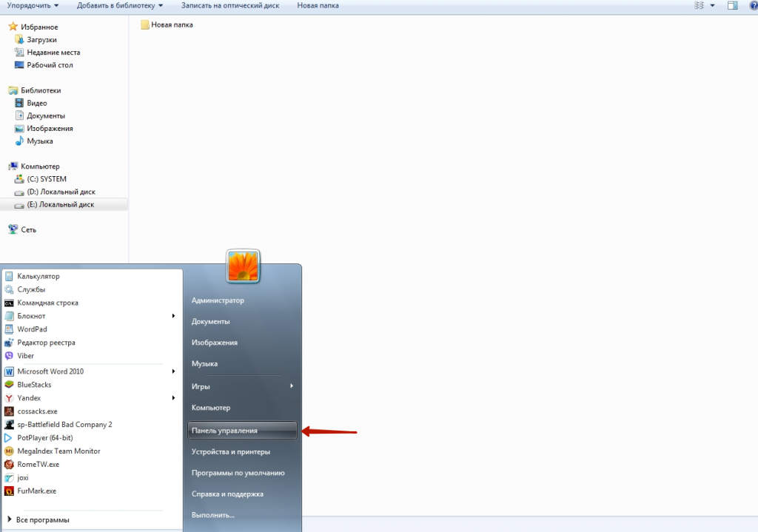Open Редактор реестра
The width and height of the screenshot is (758, 532).
point(46,343)
